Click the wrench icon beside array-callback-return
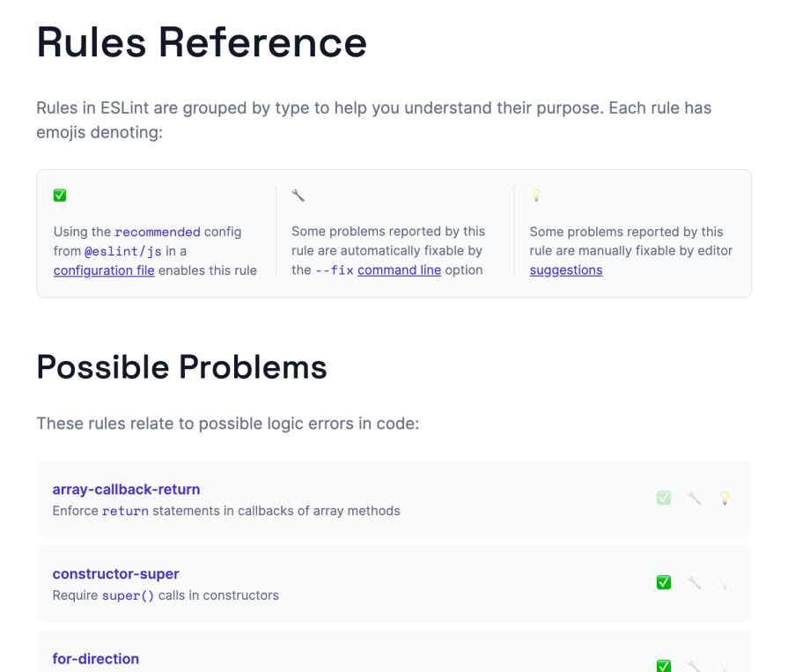This screenshot has height=672, width=788. pyautogui.click(x=694, y=498)
